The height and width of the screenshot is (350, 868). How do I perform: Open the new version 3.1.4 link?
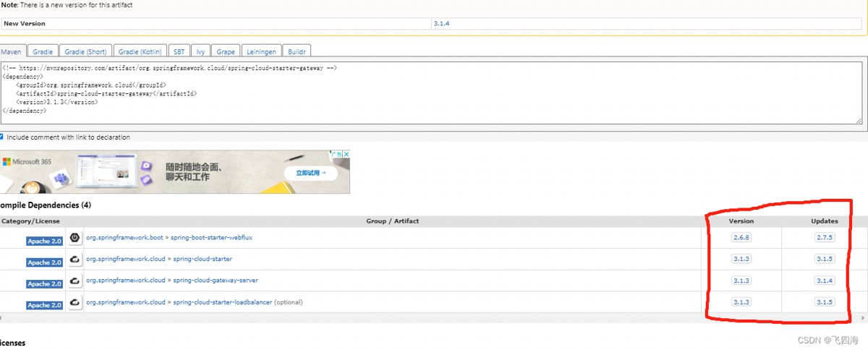tap(441, 24)
